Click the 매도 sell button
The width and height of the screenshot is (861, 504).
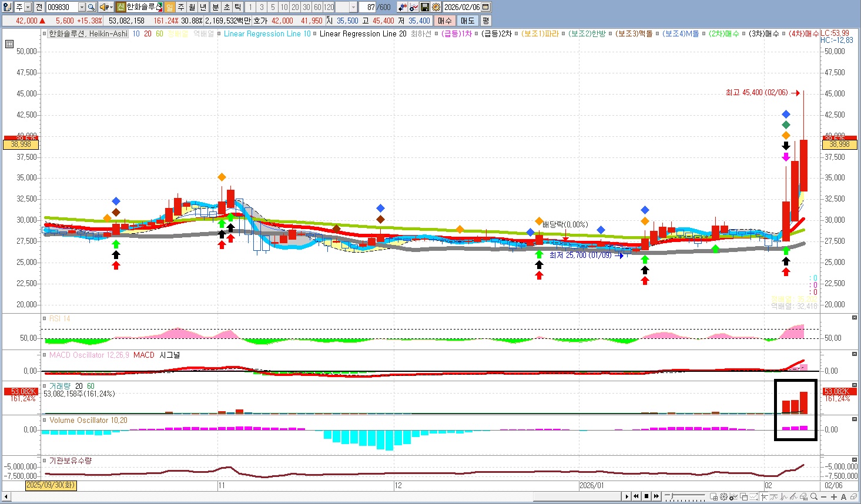point(467,21)
